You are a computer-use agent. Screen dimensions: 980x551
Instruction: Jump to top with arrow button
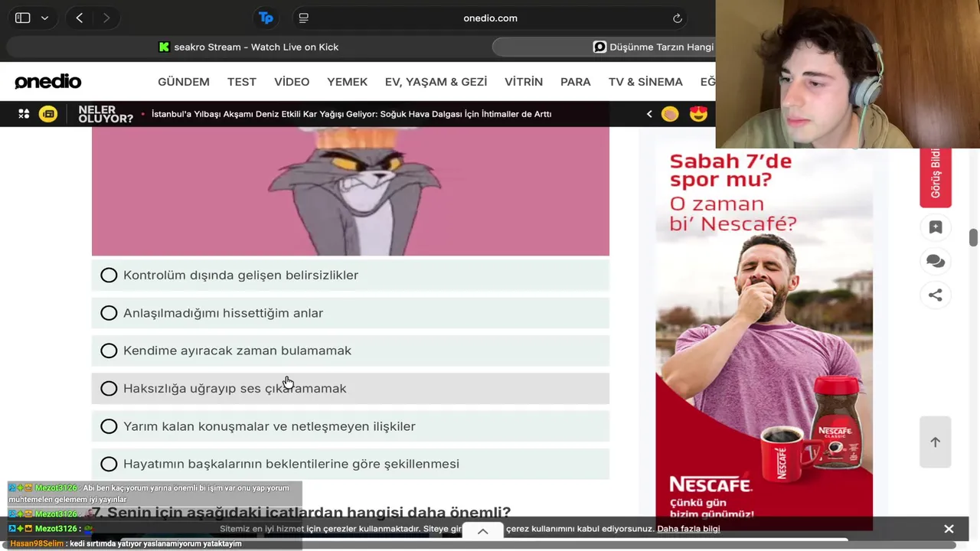[x=936, y=442]
